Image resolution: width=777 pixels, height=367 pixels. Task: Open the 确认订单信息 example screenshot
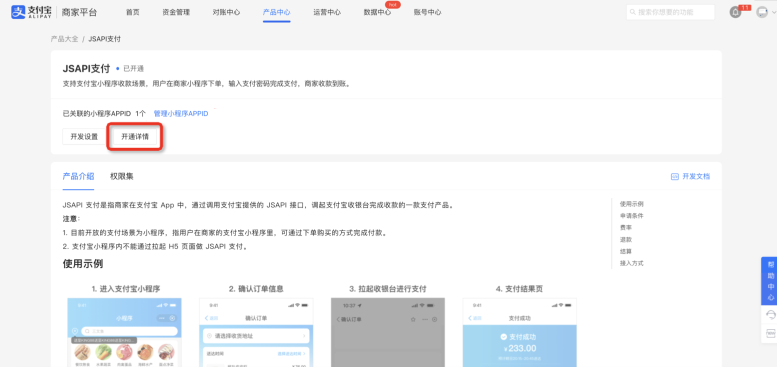(x=256, y=332)
